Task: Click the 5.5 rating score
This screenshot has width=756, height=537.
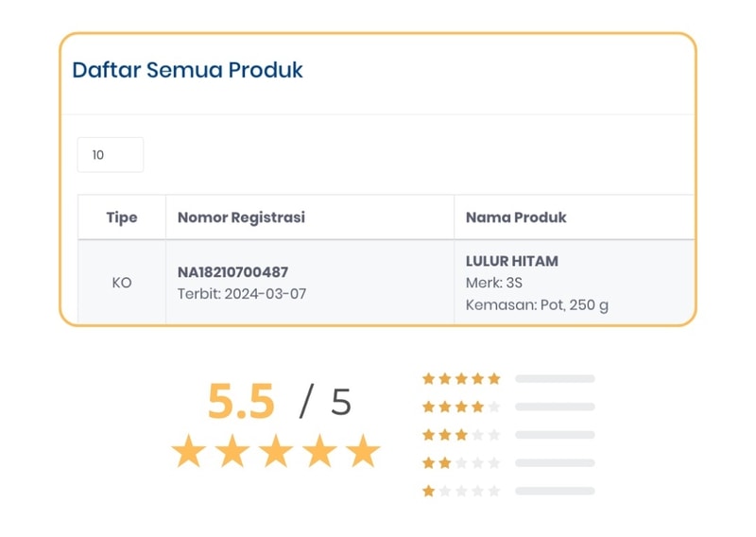Action: point(241,404)
